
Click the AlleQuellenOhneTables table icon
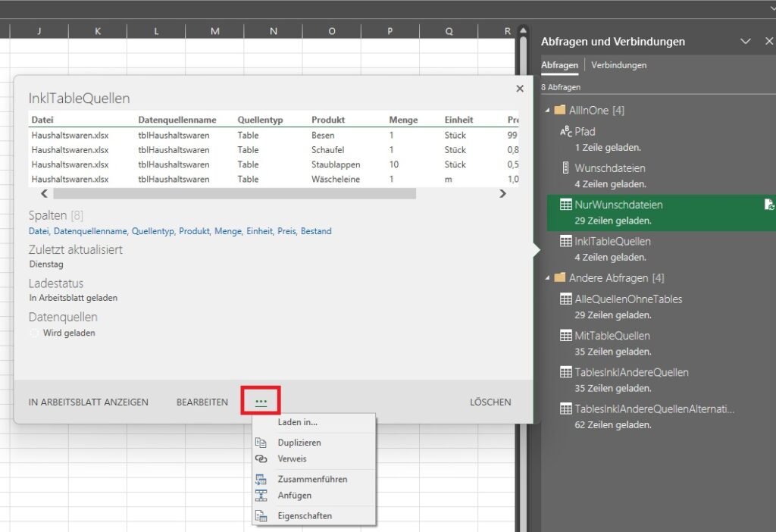point(565,299)
